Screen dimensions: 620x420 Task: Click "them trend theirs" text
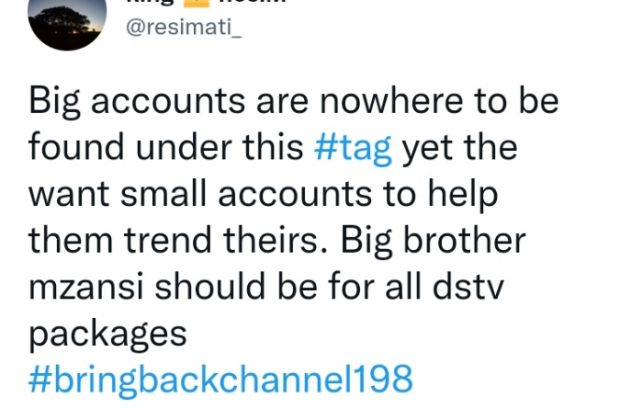pyautogui.click(x=169, y=241)
